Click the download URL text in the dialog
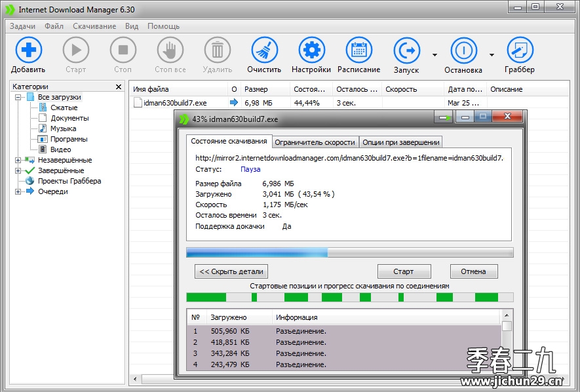This screenshot has height=392, width=580. [349, 158]
